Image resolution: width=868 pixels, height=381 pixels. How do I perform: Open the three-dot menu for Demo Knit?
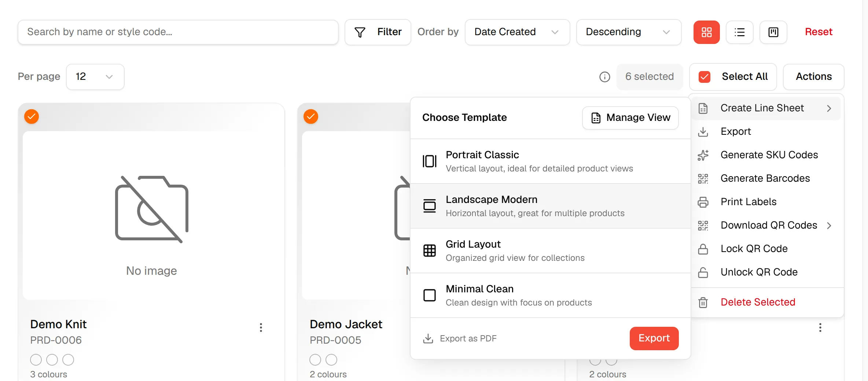pyautogui.click(x=261, y=328)
